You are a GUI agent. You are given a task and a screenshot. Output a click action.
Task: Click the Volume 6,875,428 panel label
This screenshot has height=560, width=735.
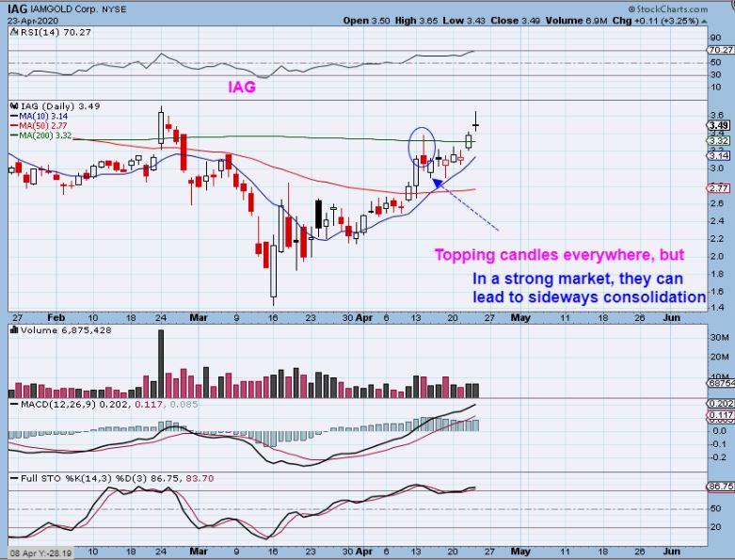[60, 330]
